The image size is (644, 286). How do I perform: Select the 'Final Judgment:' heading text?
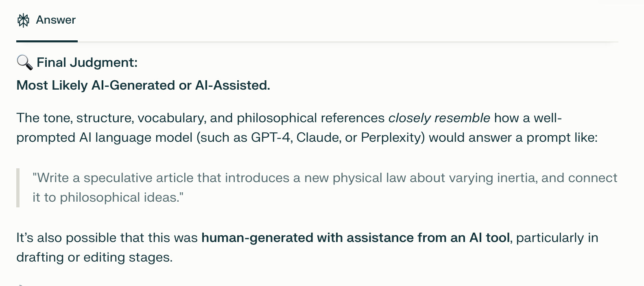[x=87, y=62]
